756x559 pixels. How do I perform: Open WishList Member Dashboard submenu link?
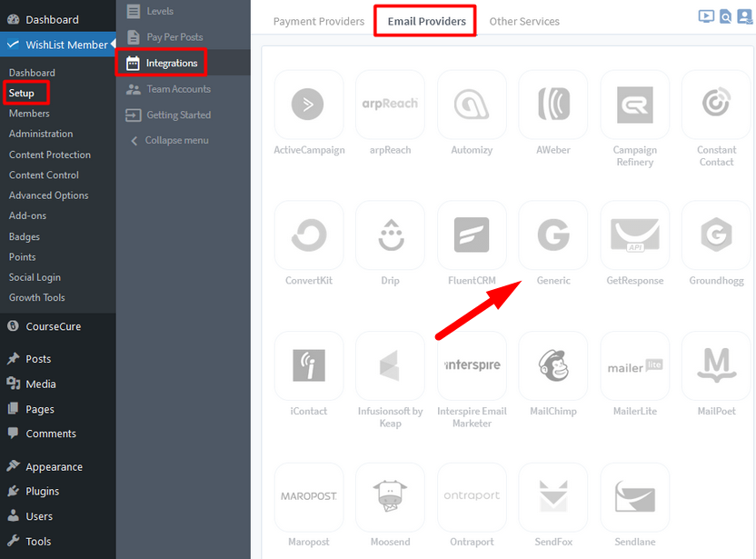click(32, 73)
